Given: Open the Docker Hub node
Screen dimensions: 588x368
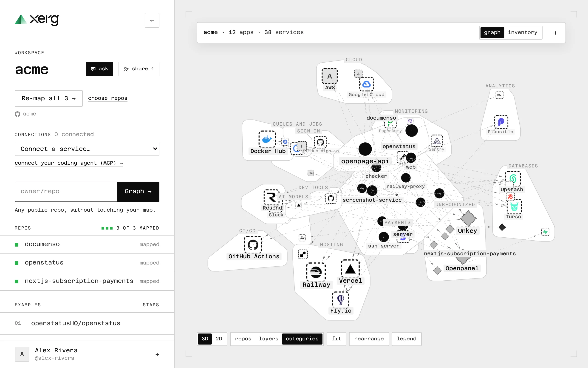Looking at the screenshot, I should pos(267,139).
